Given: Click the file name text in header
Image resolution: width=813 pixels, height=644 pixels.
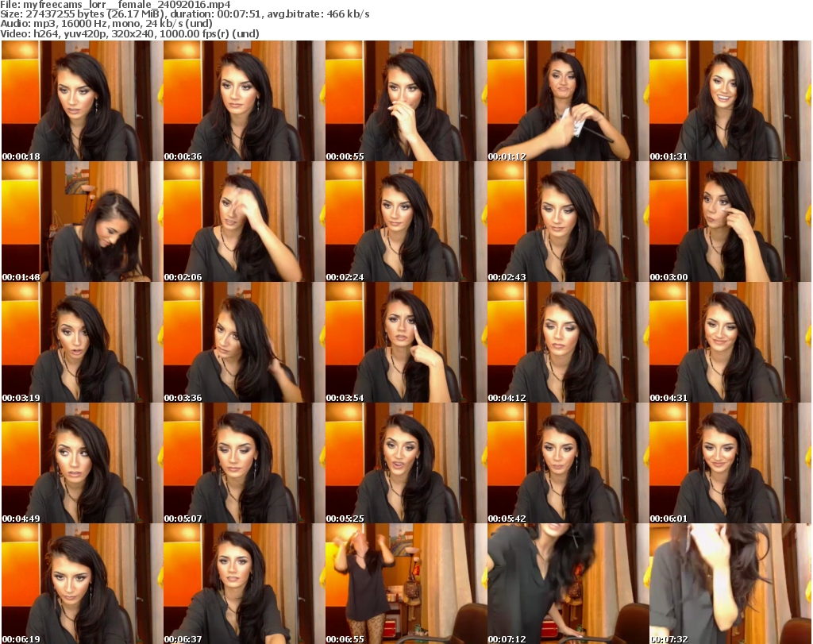Looking at the screenshot, I should click(x=116, y=5).
